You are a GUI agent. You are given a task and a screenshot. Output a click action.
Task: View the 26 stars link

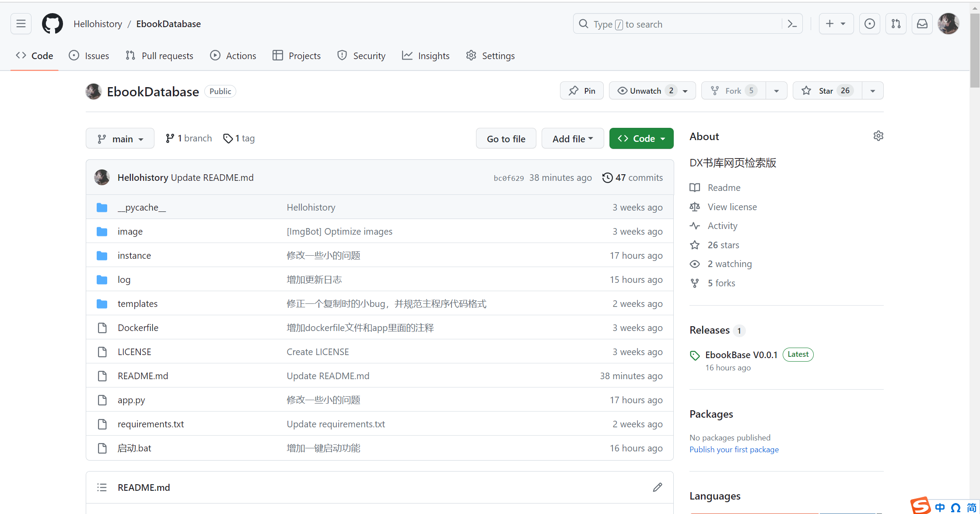coord(723,245)
